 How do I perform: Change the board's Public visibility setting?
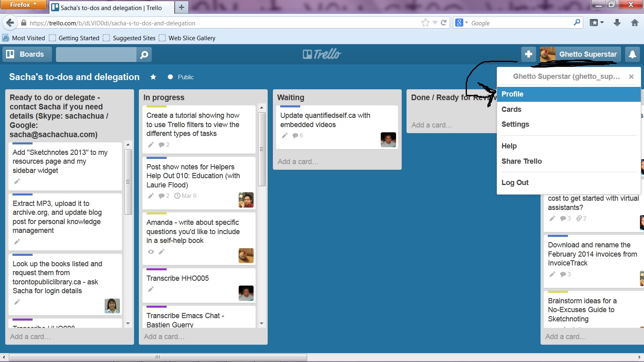point(181,77)
